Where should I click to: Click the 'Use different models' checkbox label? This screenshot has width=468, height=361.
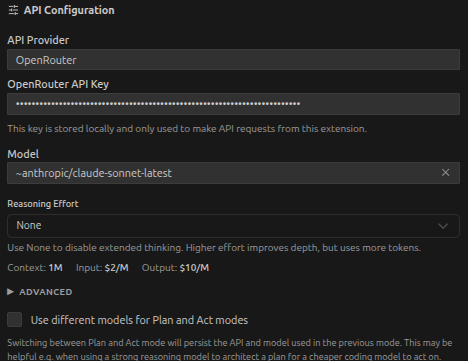point(139,320)
